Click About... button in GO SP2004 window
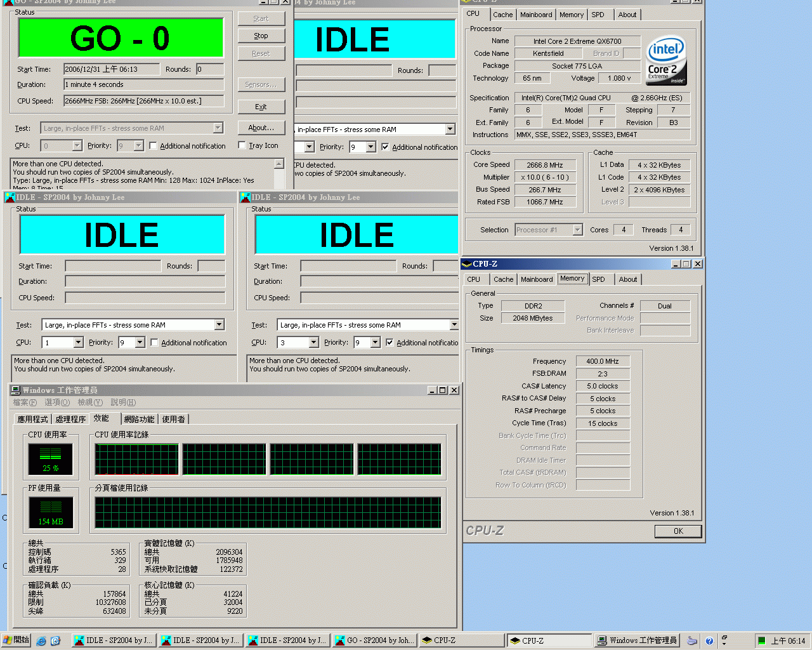The width and height of the screenshot is (812, 650). (x=261, y=128)
